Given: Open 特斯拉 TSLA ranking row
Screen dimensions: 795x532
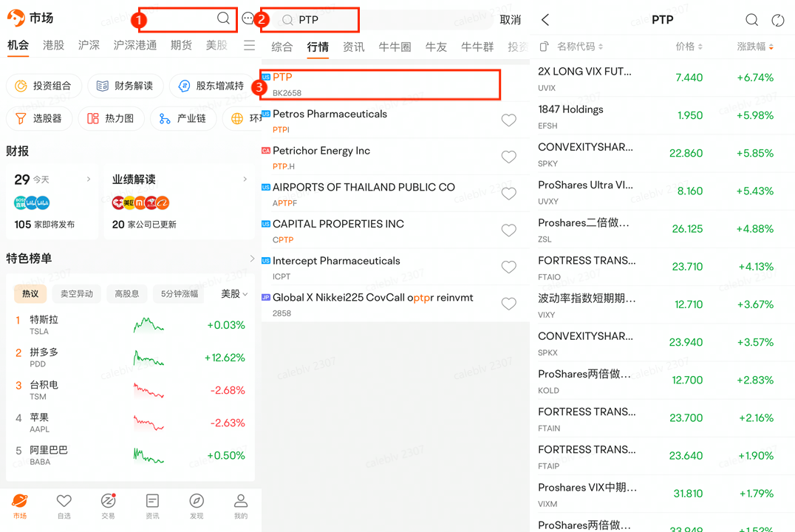Looking at the screenshot, I should pos(130,325).
